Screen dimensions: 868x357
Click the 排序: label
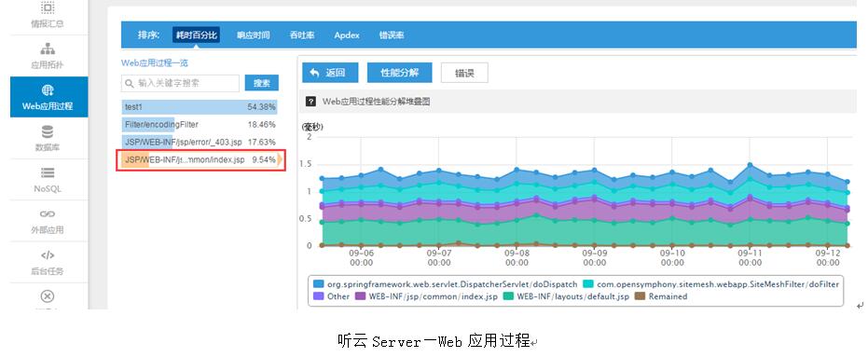(149, 34)
